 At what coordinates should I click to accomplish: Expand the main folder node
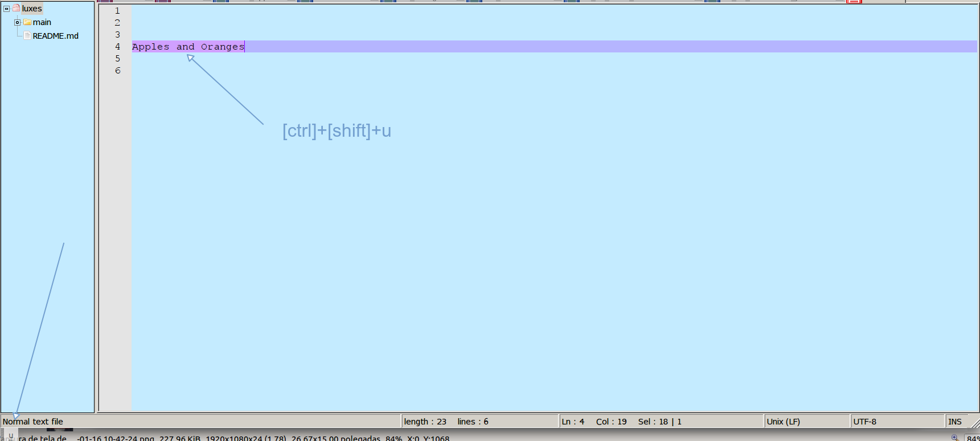18,23
